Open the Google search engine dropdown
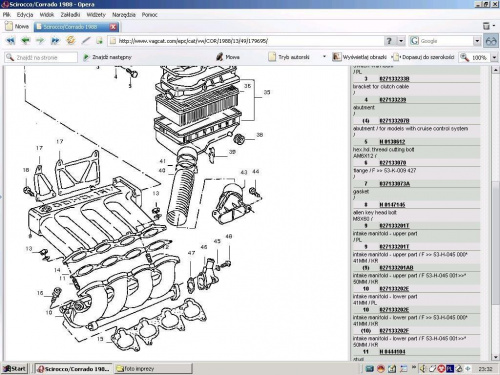Screen dimensions: 500x375 (477, 41)
